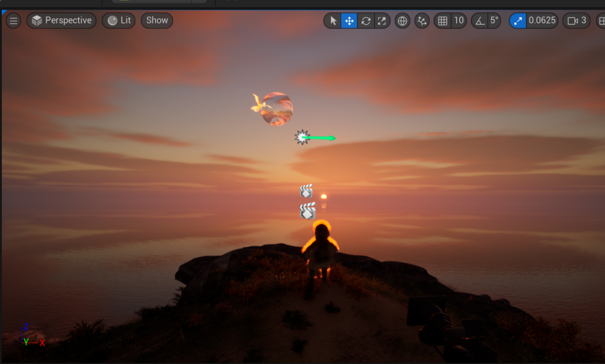Toggle scale snapping icon

pos(518,21)
